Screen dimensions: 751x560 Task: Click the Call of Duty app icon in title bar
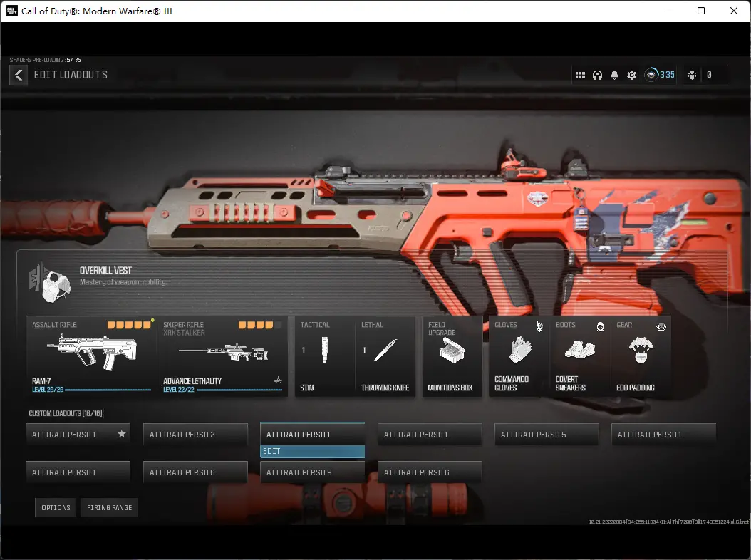[x=11, y=11]
